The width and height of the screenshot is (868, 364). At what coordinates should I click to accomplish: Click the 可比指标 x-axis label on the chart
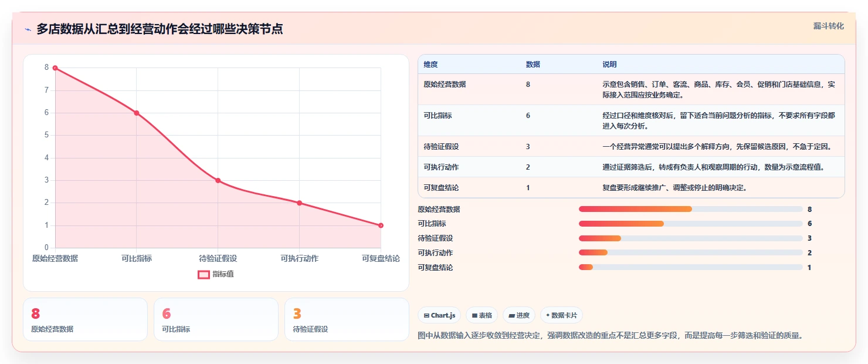point(137,258)
